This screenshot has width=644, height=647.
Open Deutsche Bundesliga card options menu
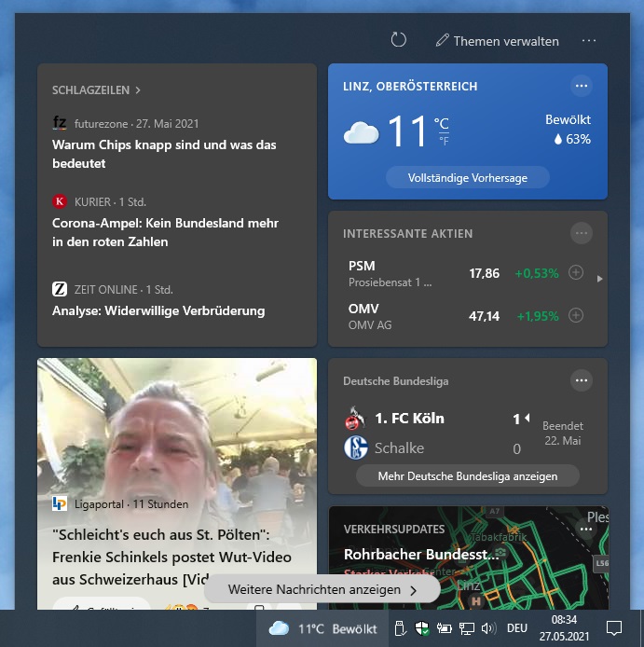pyautogui.click(x=582, y=380)
